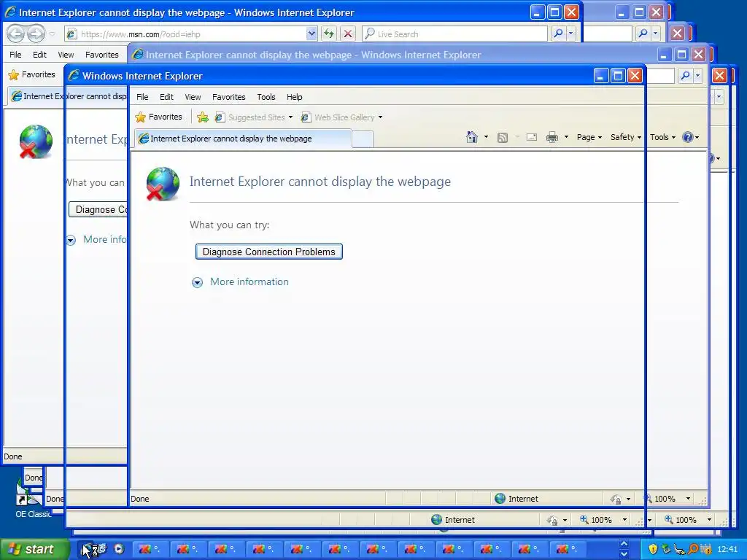This screenshot has width=747, height=560.
Task: Click the msn.com address field
Action: tap(190, 34)
